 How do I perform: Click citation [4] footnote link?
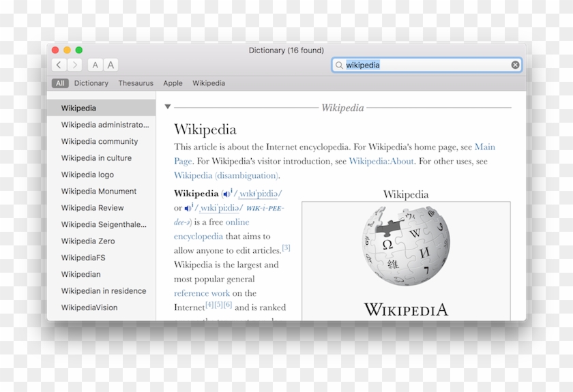pos(209,304)
